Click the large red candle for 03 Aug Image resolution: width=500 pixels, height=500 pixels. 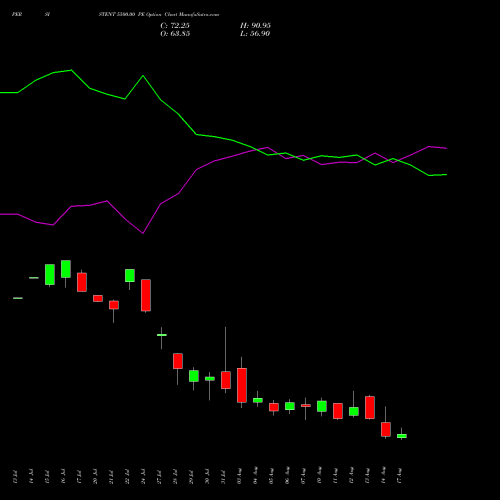click(x=242, y=385)
